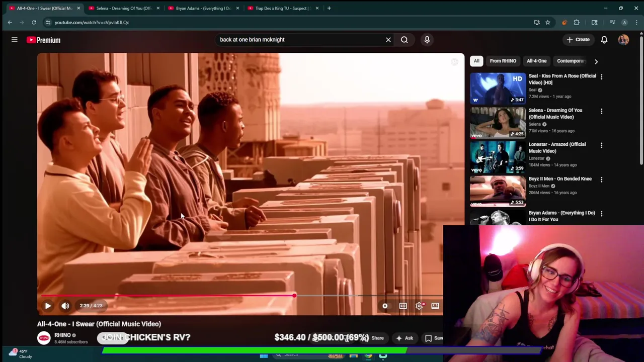Click the Save button under the video
This screenshot has height=362, width=644.
pyautogui.click(x=434, y=338)
